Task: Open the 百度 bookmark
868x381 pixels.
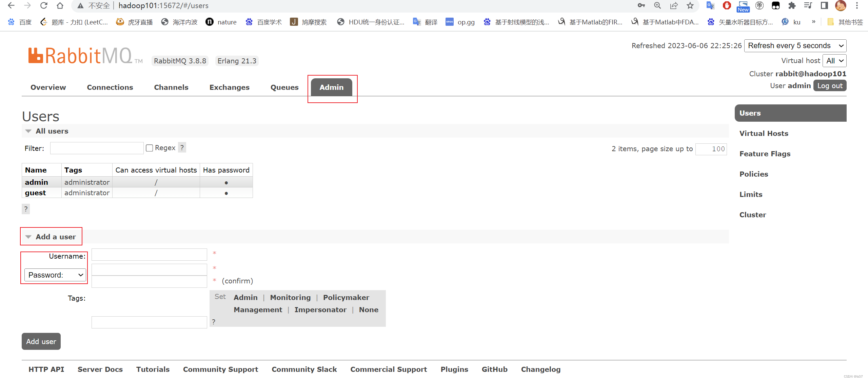Action: 19,22
